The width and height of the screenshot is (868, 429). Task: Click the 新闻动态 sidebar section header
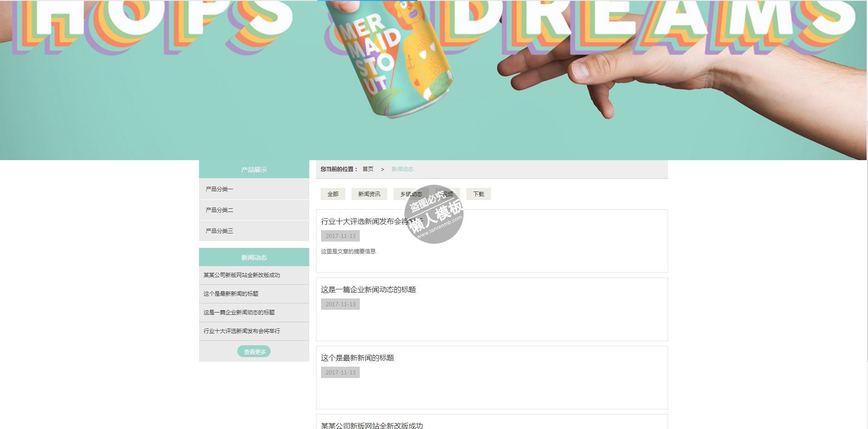pyautogui.click(x=254, y=257)
